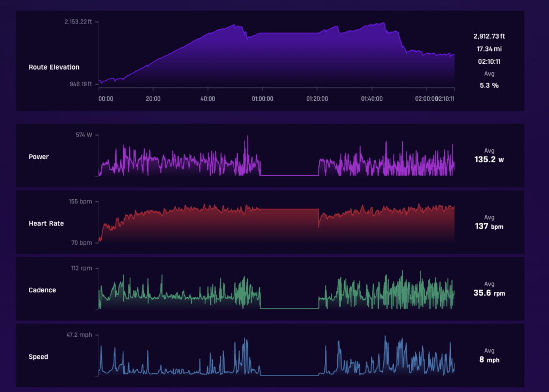Viewport: 549px width, 392px height.
Task: Click the Cadence chart label
Action: point(42,290)
